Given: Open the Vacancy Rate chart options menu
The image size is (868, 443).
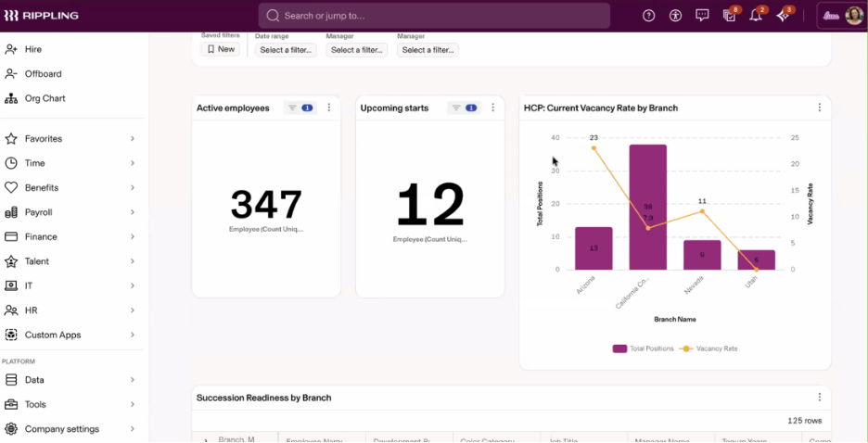Looking at the screenshot, I should (x=819, y=108).
